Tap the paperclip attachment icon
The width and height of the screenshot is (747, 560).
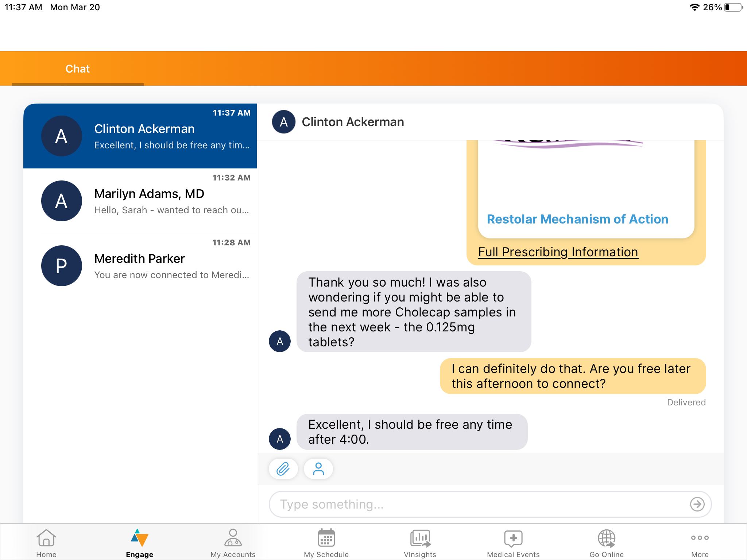pos(283,469)
